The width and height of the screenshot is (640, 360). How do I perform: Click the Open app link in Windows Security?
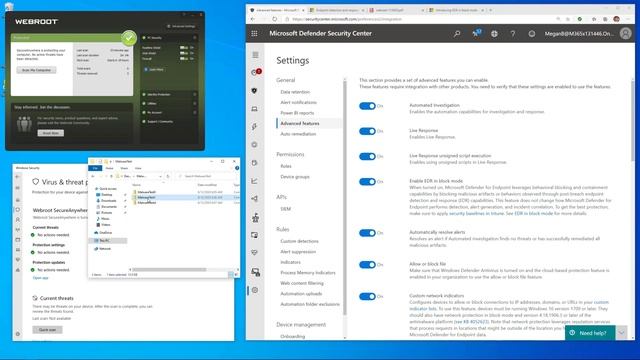40,278
